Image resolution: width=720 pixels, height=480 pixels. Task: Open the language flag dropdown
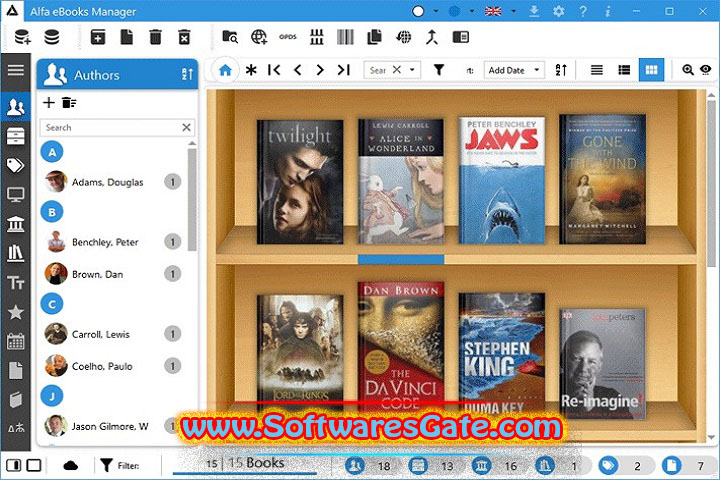[x=513, y=11]
